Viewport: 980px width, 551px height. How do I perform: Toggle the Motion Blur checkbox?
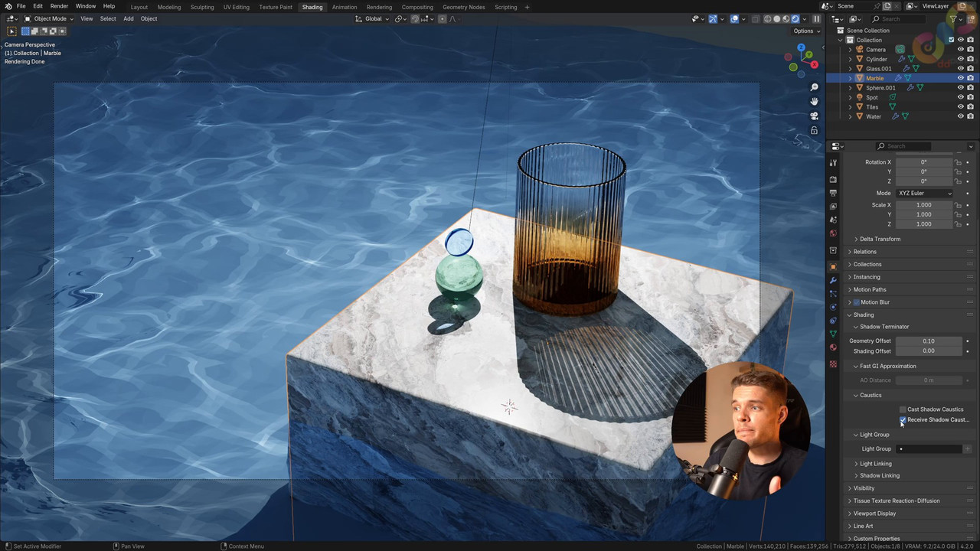(857, 302)
